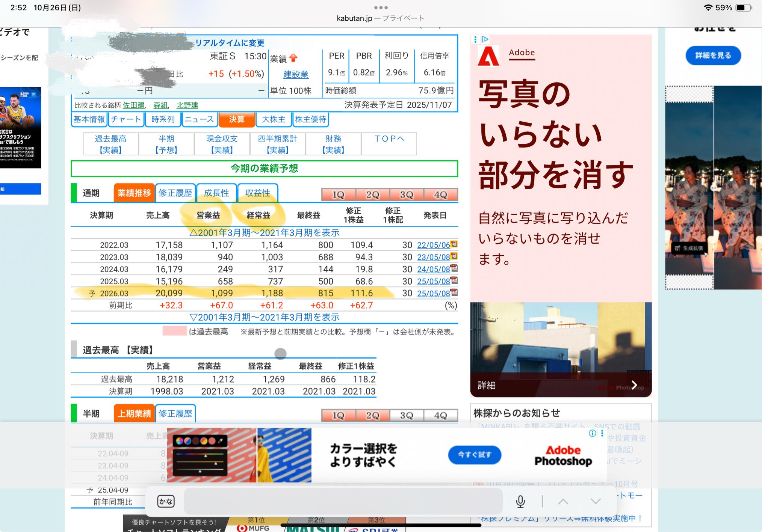Switch to the チャート tab
The width and height of the screenshot is (762, 532).
[x=126, y=119]
